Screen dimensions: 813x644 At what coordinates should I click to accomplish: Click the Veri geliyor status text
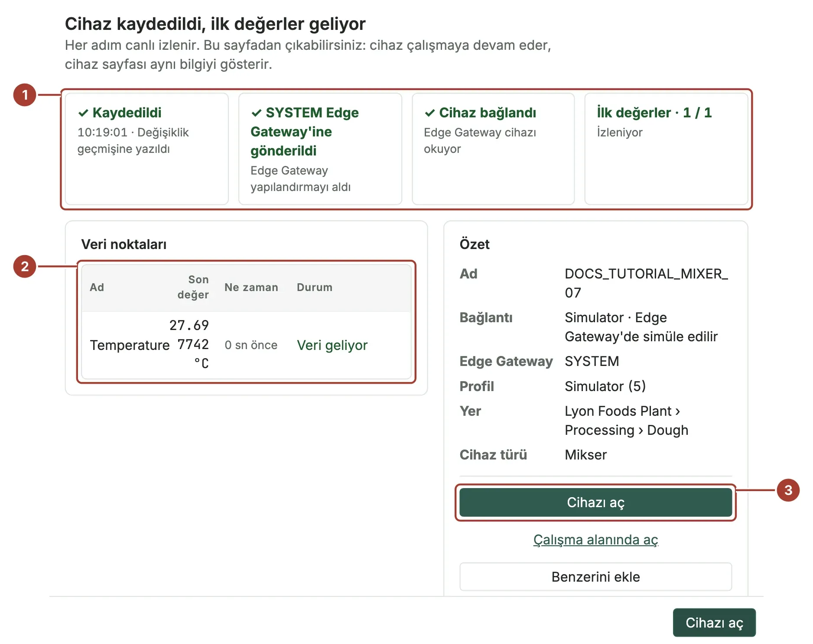(x=332, y=345)
